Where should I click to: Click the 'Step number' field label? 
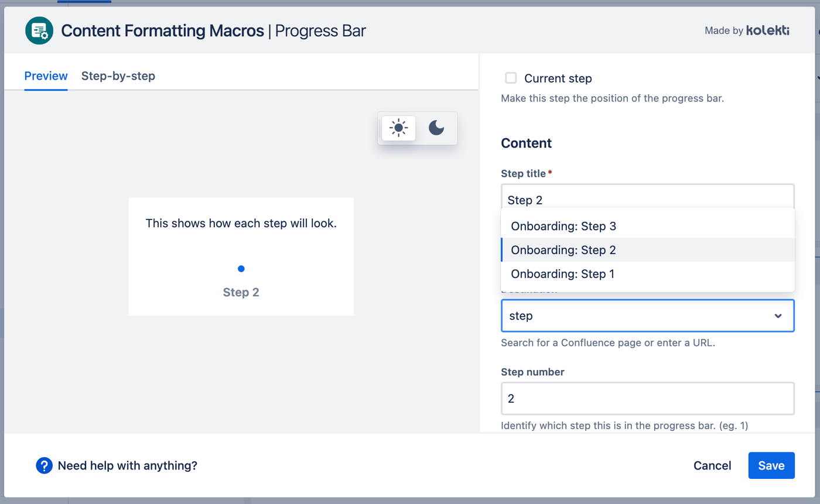click(x=533, y=372)
